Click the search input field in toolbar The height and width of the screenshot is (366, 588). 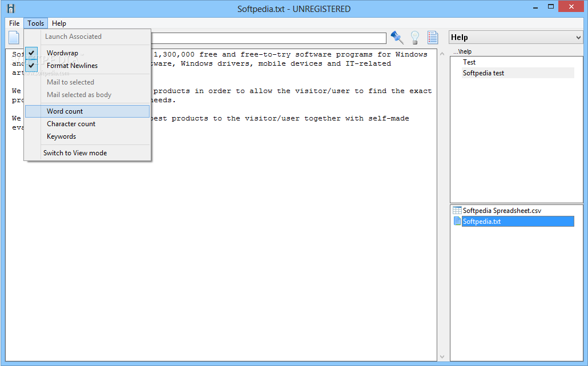point(268,38)
